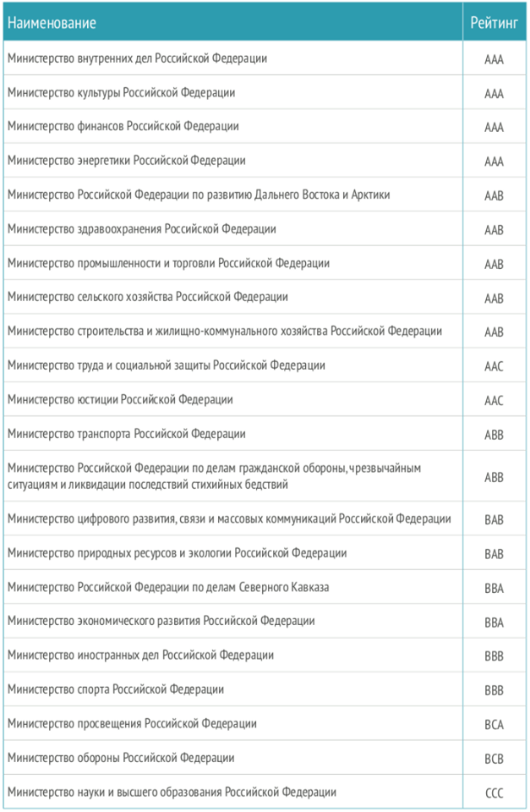Select Министерство промышленности и торговли row

click(x=265, y=263)
